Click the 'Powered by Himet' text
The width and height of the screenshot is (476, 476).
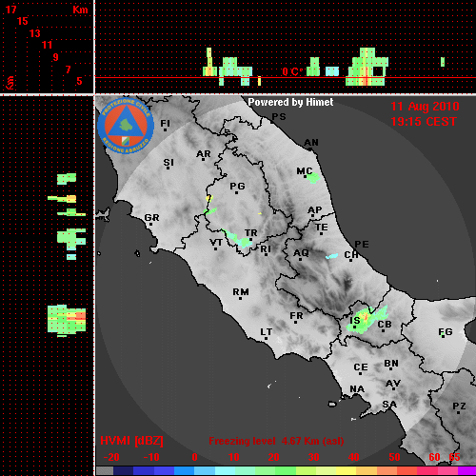(290, 102)
